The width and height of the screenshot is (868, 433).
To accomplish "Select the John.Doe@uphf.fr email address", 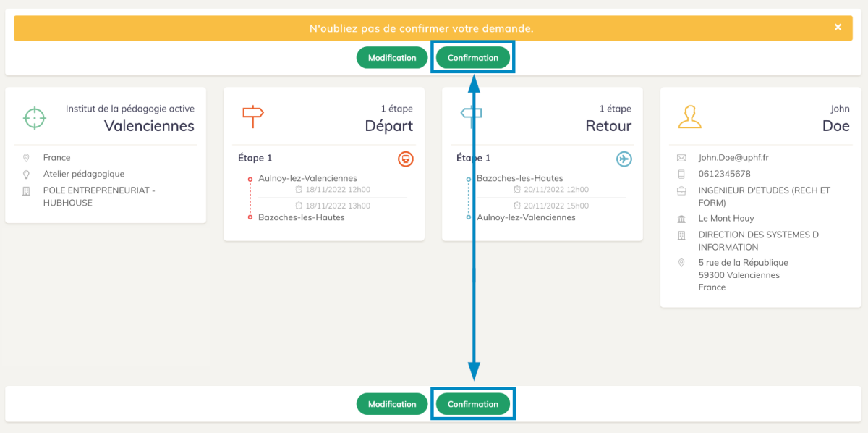I will pyautogui.click(x=733, y=158).
